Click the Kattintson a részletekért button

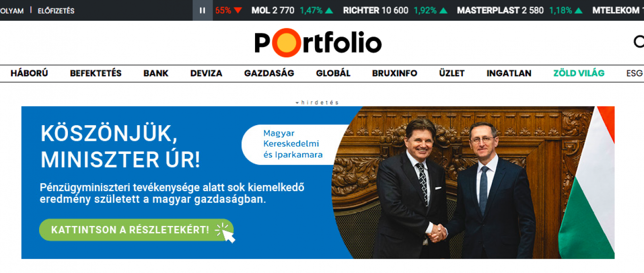pyautogui.click(x=136, y=230)
